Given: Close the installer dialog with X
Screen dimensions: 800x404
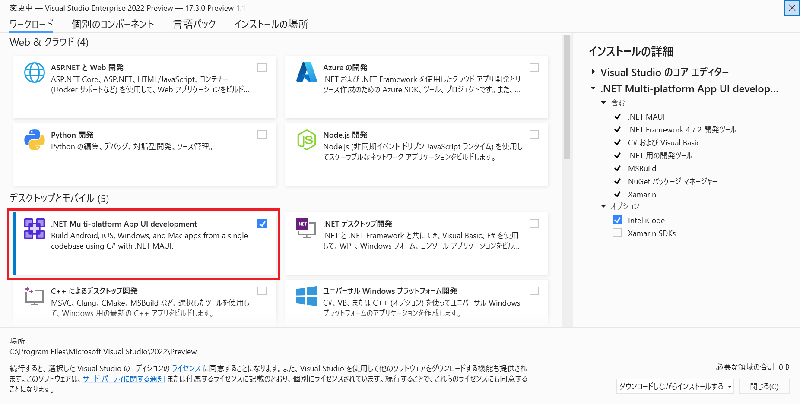Looking at the screenshot, I should click(792, 7).
